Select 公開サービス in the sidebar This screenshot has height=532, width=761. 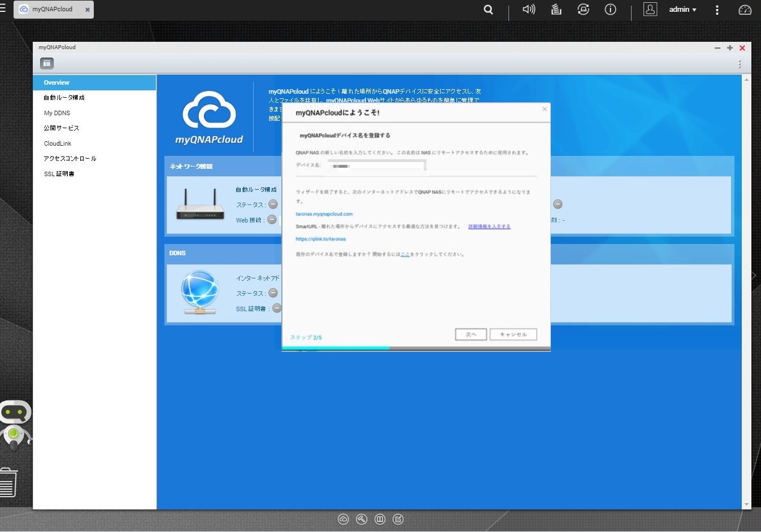point(94,128)
